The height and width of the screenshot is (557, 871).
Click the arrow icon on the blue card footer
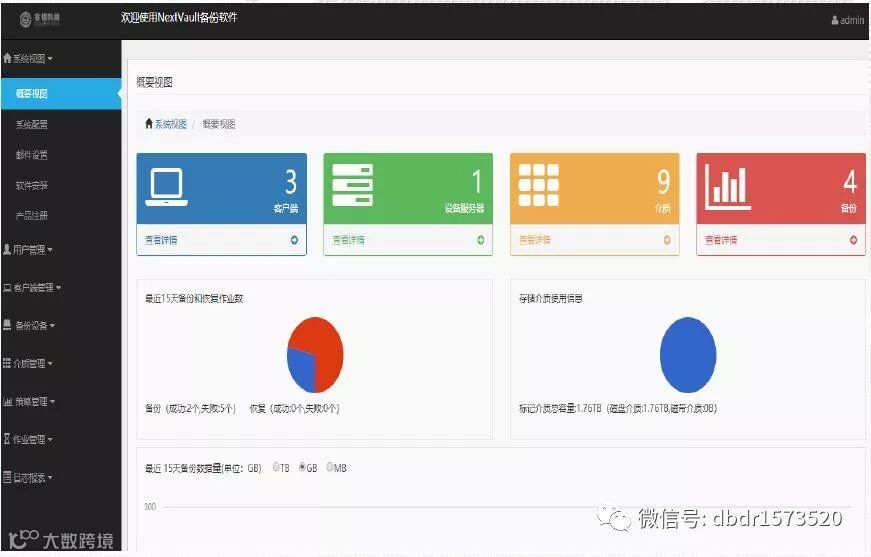pyautogui.click(x=294, y=240)
